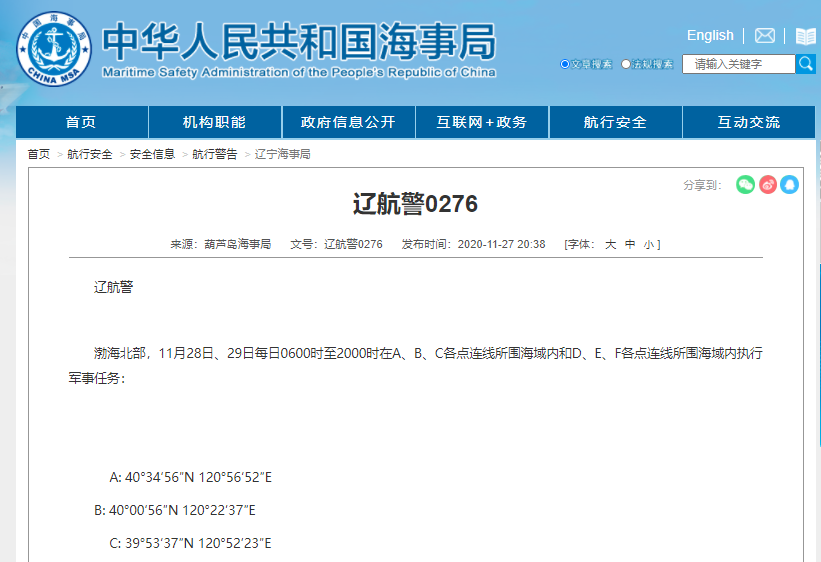Go to 首页 in the breadcrumb
The width and height of the screenshot is (821, 562).
39,154
